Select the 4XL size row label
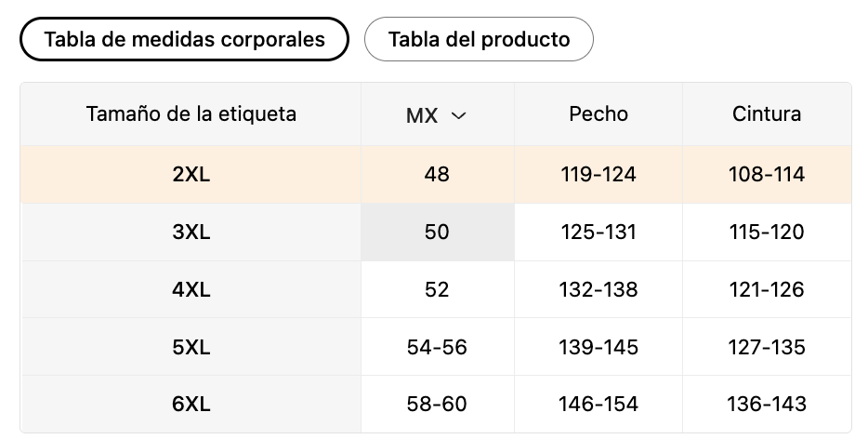The height and width of the screenshot is (439, 868). click(191, 290)
